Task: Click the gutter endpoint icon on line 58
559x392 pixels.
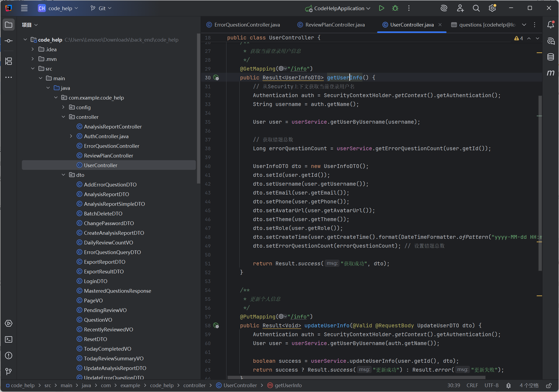Action: pyautogui.click(x=216, y=326)
